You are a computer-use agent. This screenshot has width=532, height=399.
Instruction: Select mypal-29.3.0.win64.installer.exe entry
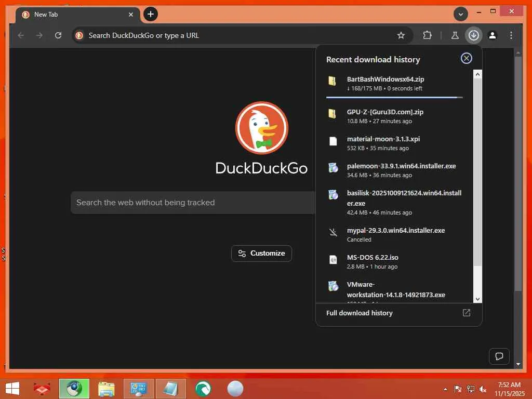(x=394, y=234)
